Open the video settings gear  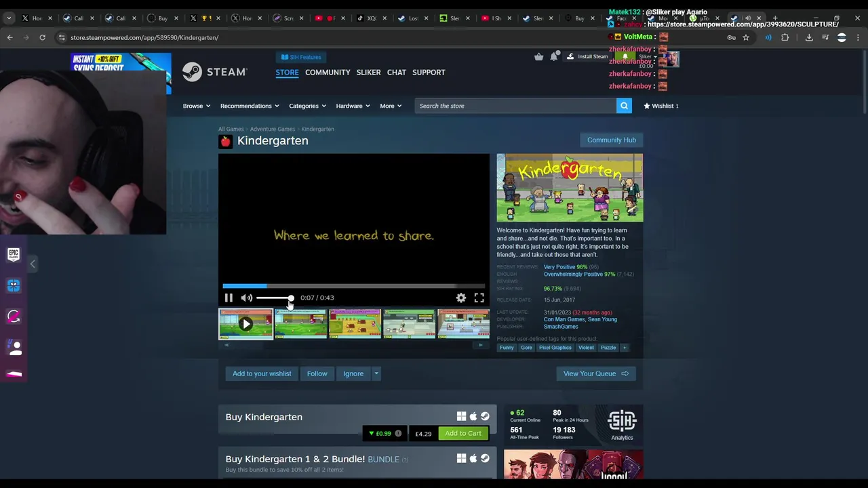(460, 298)
